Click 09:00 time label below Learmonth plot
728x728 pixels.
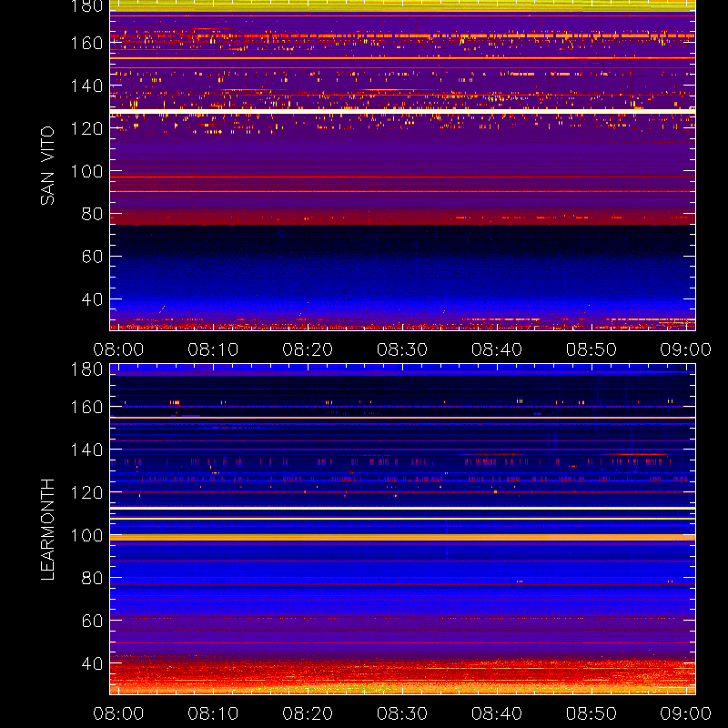(686, 713)
